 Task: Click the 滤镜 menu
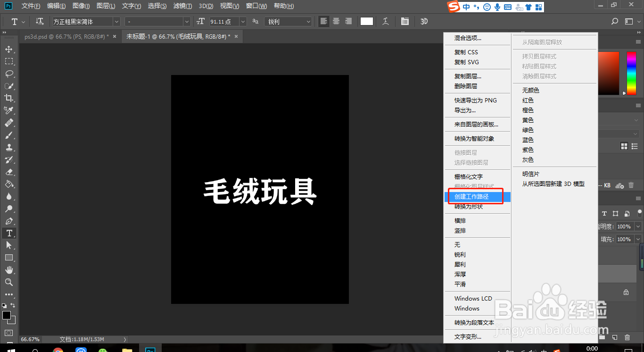point(183,6)
